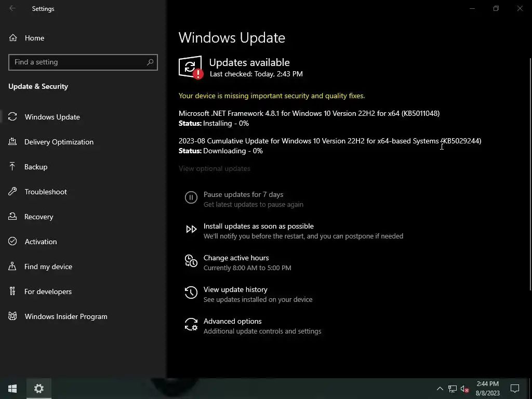Click 'Currently 8:00 AM to 5:00 PM' text
This screenshot has height=399, width=532.
(x=247, y=268)
